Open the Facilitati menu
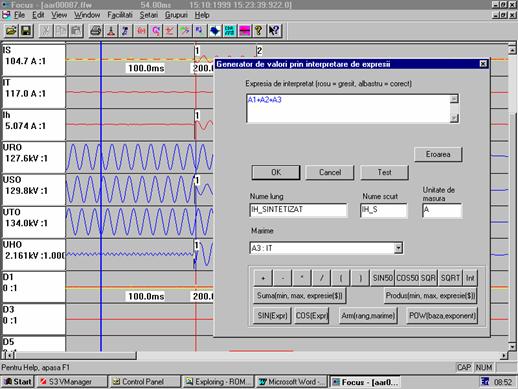 pos(120,15)
